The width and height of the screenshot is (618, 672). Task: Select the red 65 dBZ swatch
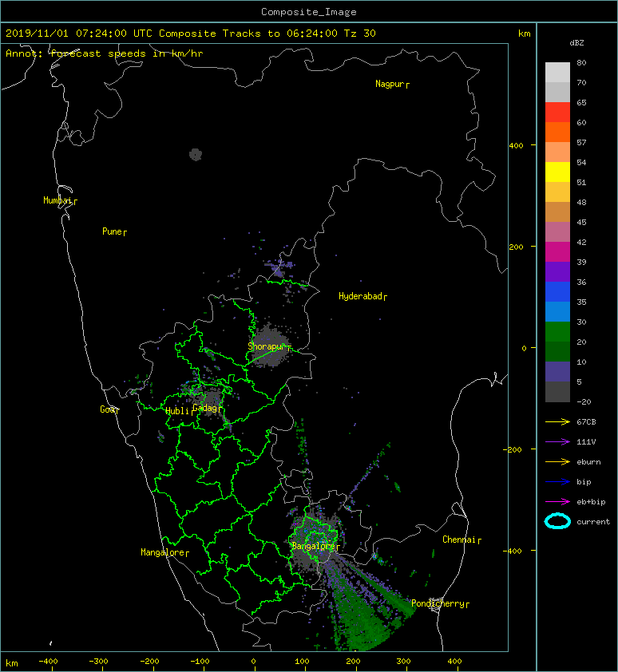point(557,113)
